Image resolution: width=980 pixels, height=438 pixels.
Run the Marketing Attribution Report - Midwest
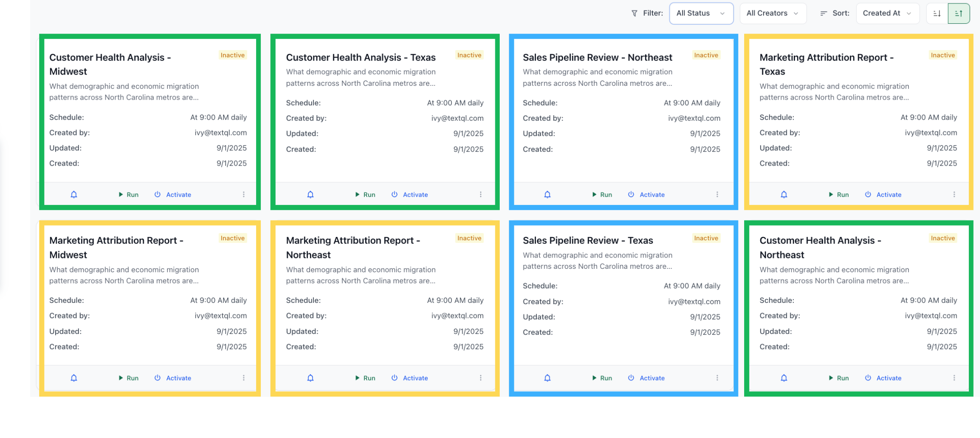coord(128,378)
